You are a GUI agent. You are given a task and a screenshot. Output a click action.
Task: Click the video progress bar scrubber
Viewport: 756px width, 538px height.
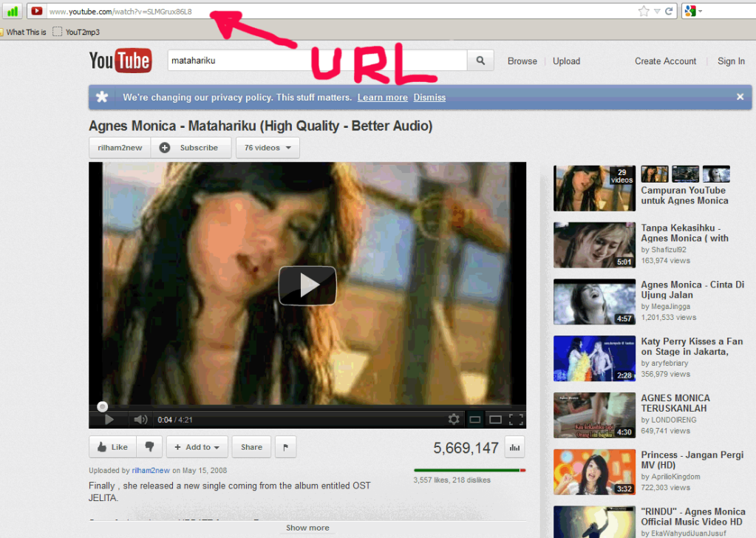[103, 406]
